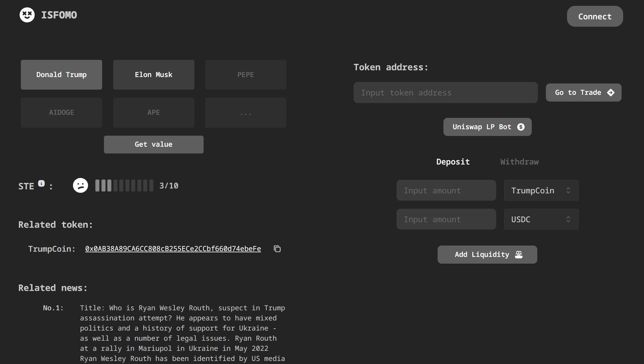Click the Related token heading
This screenshot has width=644, height=364.
(56, 225)
